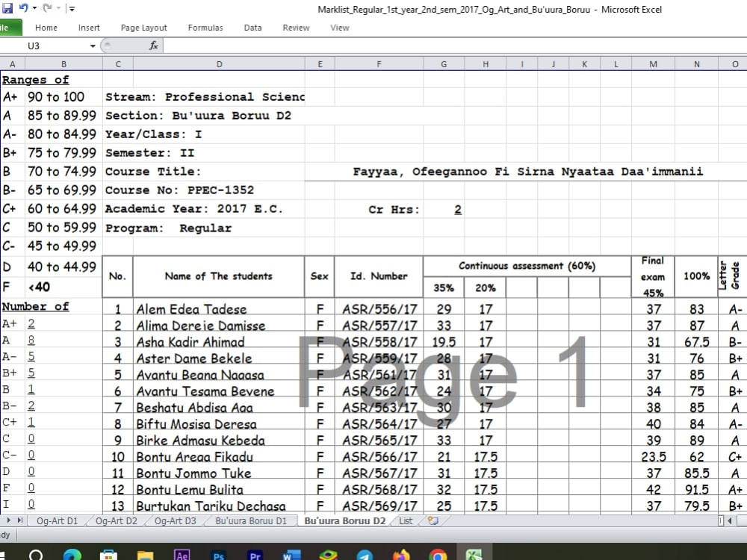Click the 'Number of' heading cell
This screenshot has height=560, width=747.
tap(36, 306)
